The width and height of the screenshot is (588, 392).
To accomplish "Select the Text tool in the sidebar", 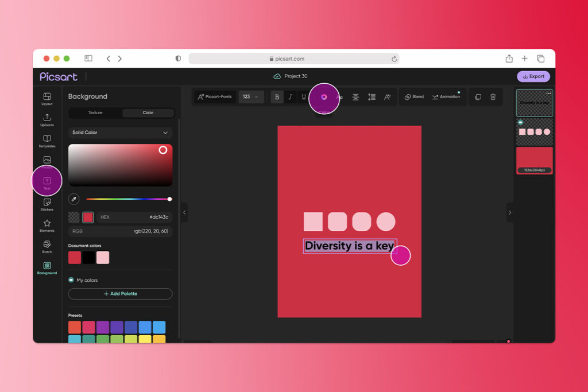I will (47, 180).
